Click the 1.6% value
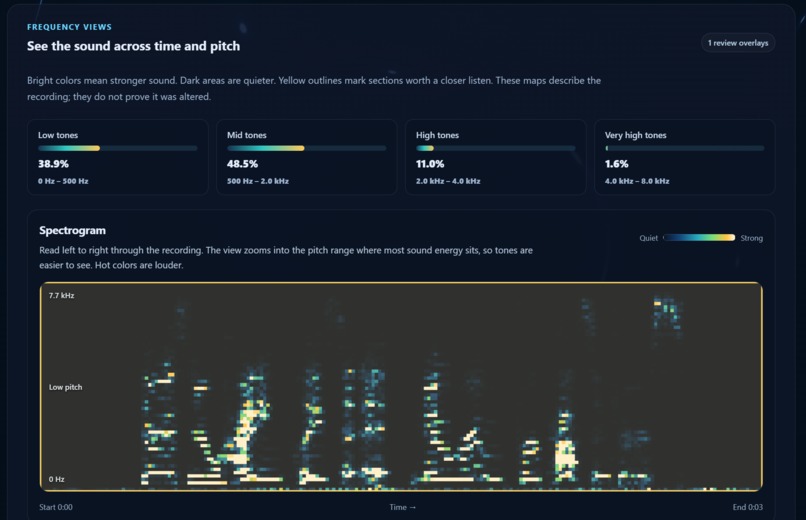Screen dimensions: 806x520 (617, 164)
